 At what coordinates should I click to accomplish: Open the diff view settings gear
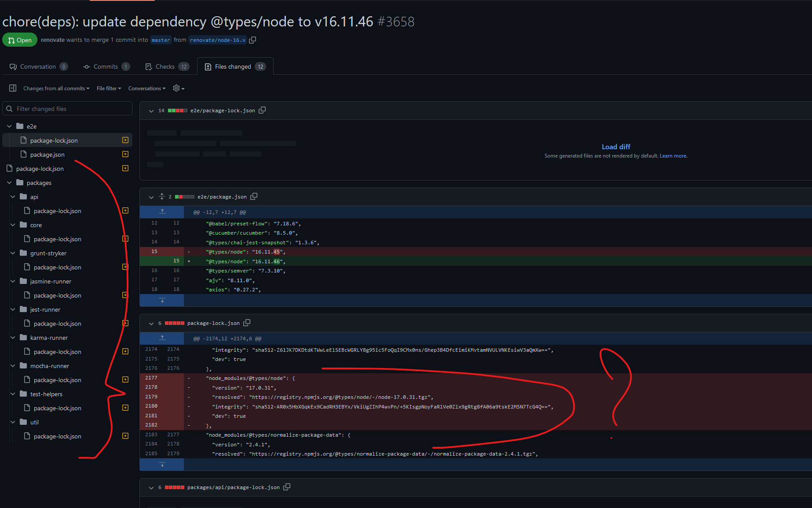[x=176, y=88]
